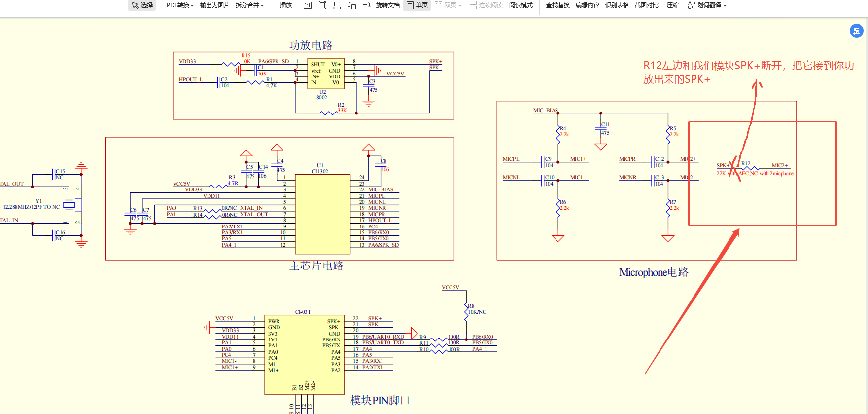
Task: Click the 播放 play button
Action: (286, 5)
